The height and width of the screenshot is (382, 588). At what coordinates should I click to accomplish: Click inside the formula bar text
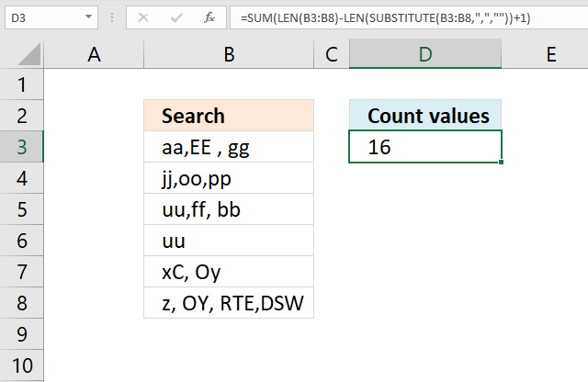404,17
